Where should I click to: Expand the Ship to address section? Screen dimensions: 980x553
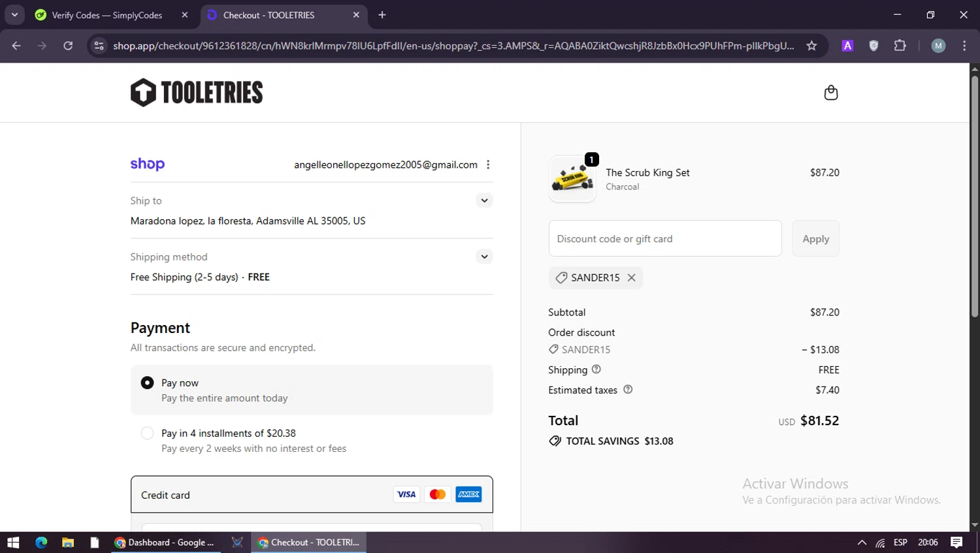(484, 200)
